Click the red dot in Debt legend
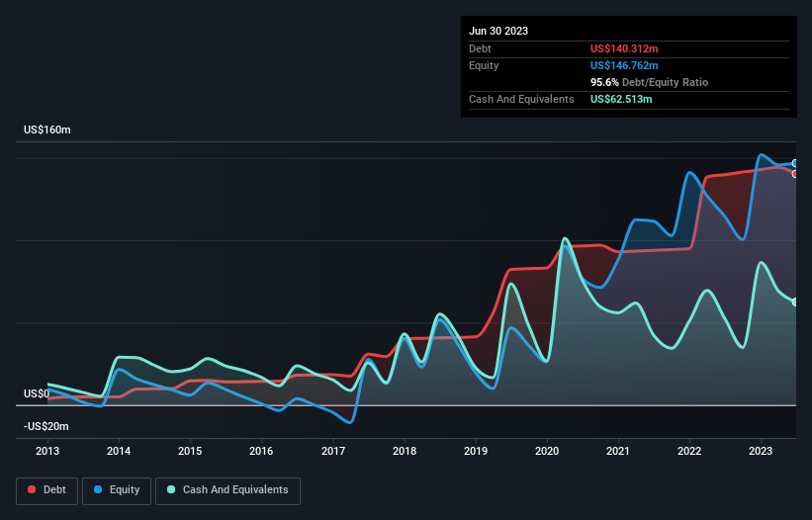812x520 pixels. point(33,489)
